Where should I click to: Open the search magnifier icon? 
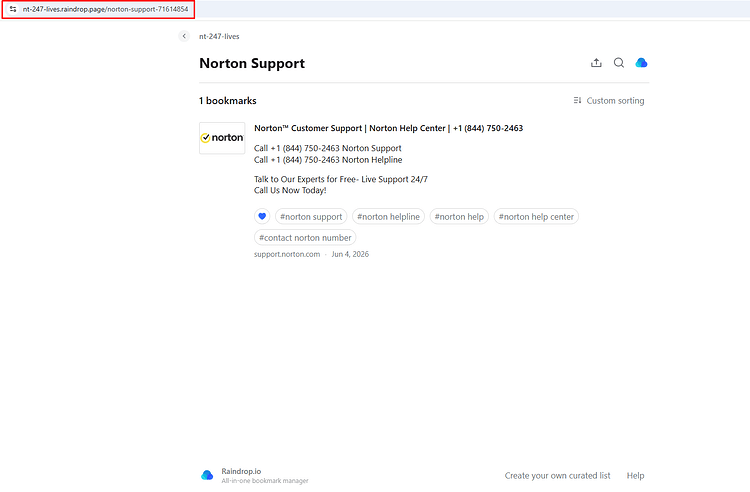pos(619,63)
